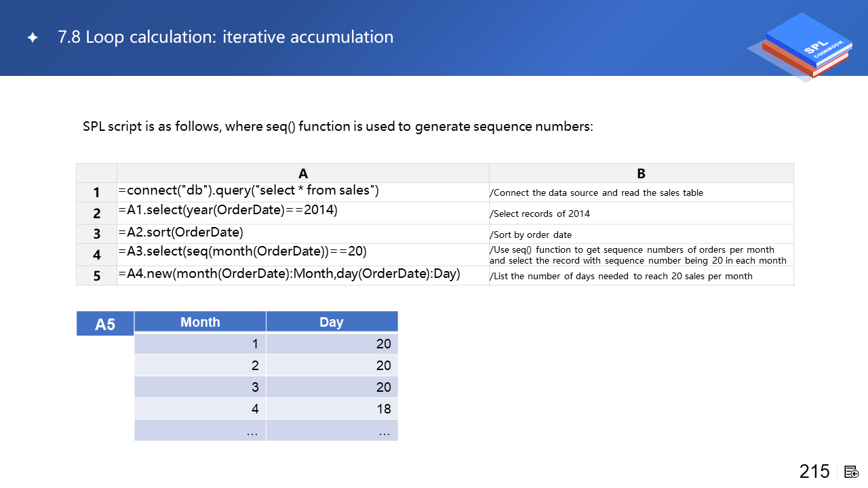Click the intro sentence about seq() function
Image resolution: width=868 pixels, height=488 pixels.
click(x=338, y=127)
